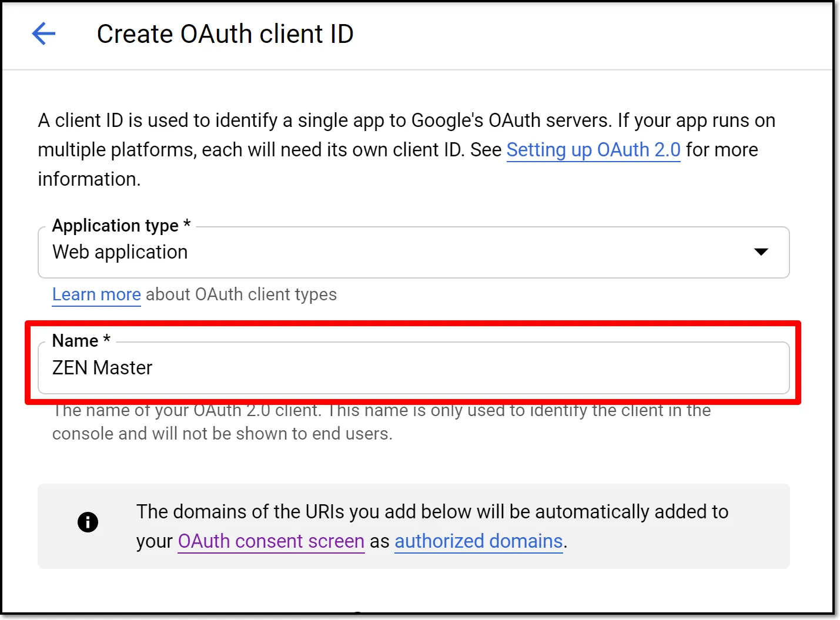Open the Application type dropdown
840x620 pixels.
(413, 252)
